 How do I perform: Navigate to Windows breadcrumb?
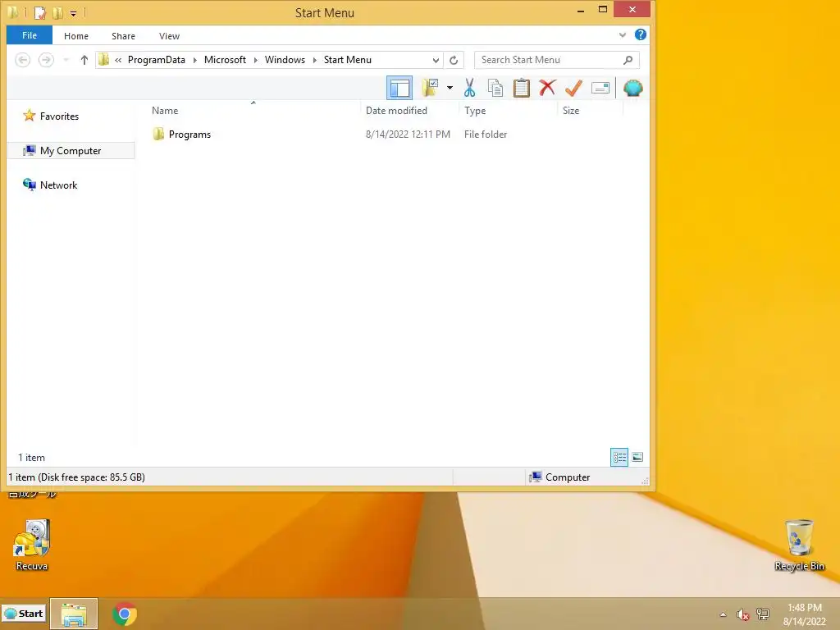[x=285, y=60]
